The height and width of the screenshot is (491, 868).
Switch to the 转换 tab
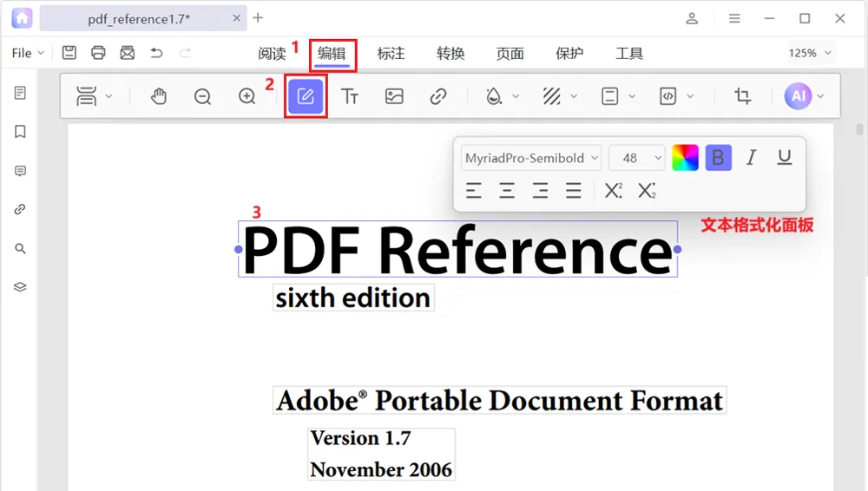450,53
